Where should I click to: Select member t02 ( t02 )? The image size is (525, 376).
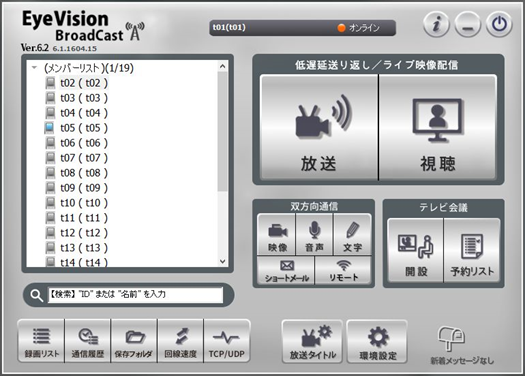click(84, 83)
